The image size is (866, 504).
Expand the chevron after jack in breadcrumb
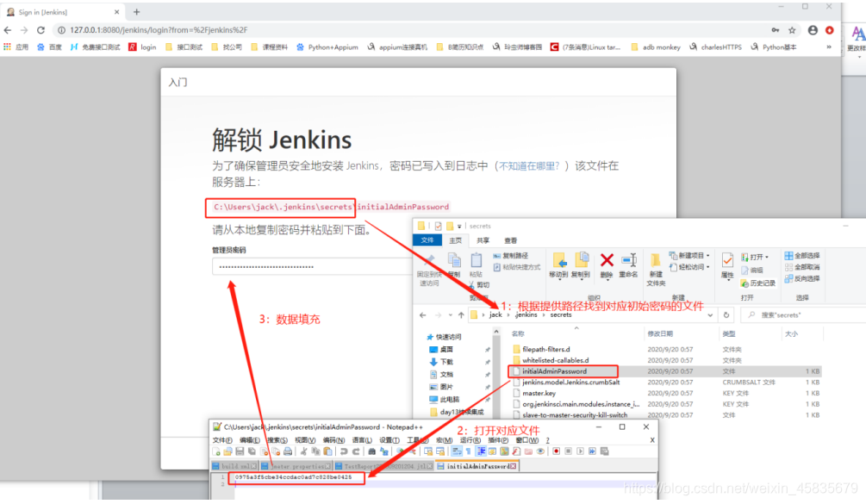tap(508, 315)
